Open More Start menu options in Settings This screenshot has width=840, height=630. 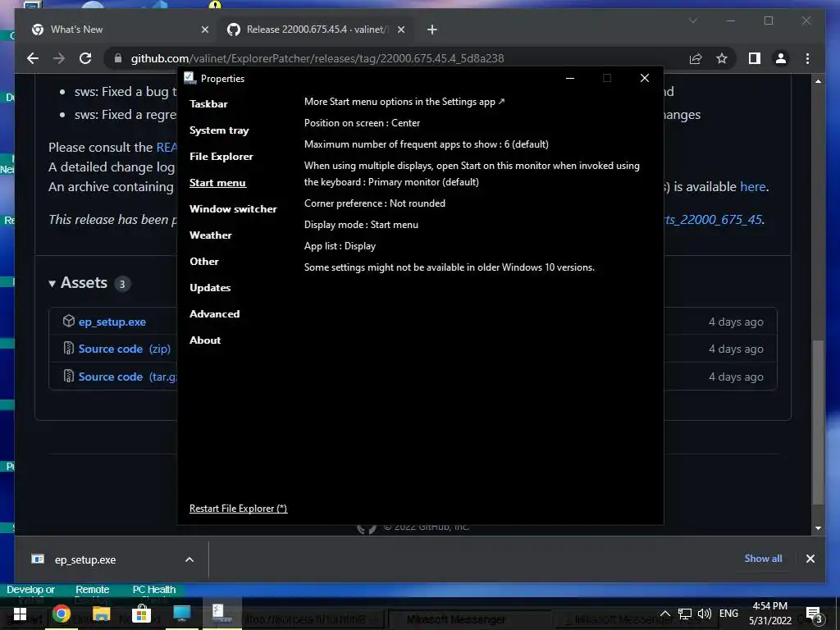click(404, 102)
